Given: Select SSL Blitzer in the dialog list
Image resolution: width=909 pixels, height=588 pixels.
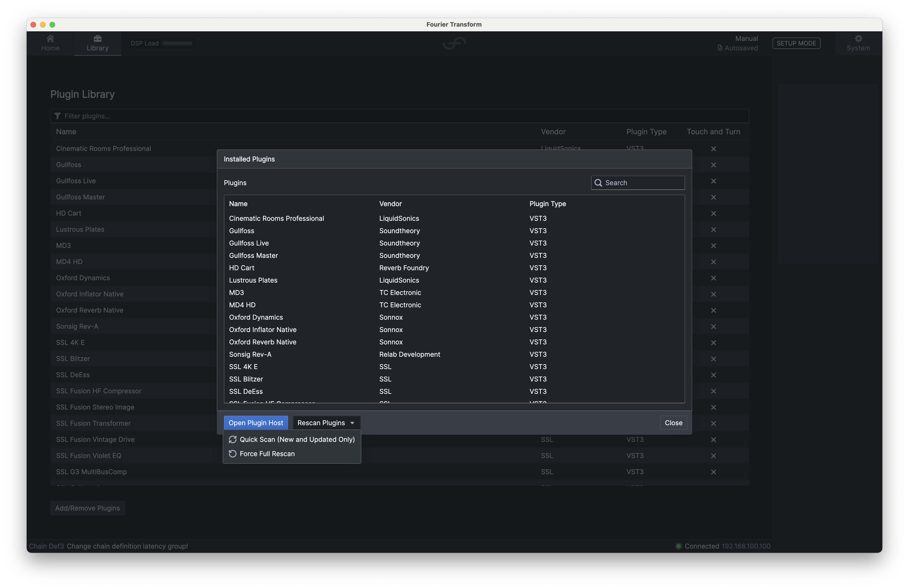Looking at the screenshot, I should [x=454, y=379].
